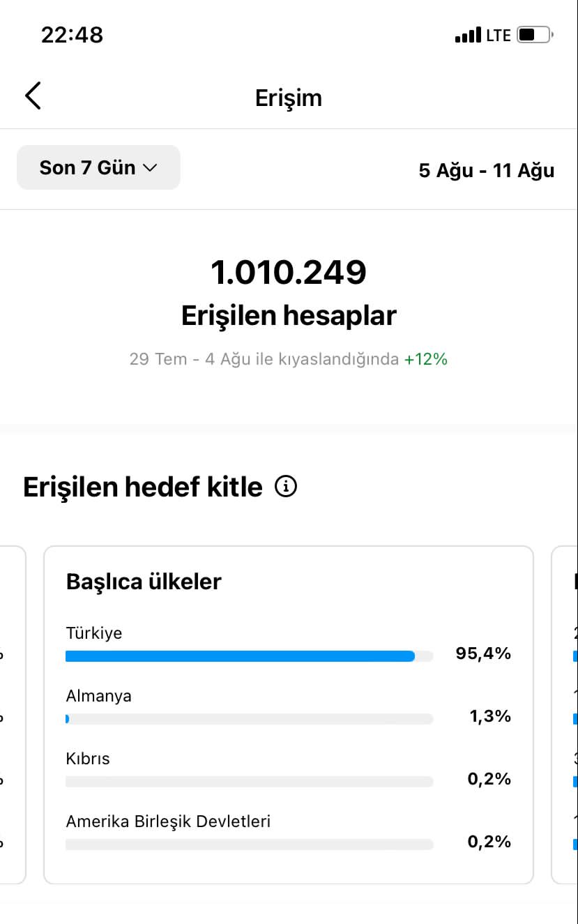Tap the 1.010.249 reached accounts number
Screen dimensions: 578x924
[x=289, y=272]
